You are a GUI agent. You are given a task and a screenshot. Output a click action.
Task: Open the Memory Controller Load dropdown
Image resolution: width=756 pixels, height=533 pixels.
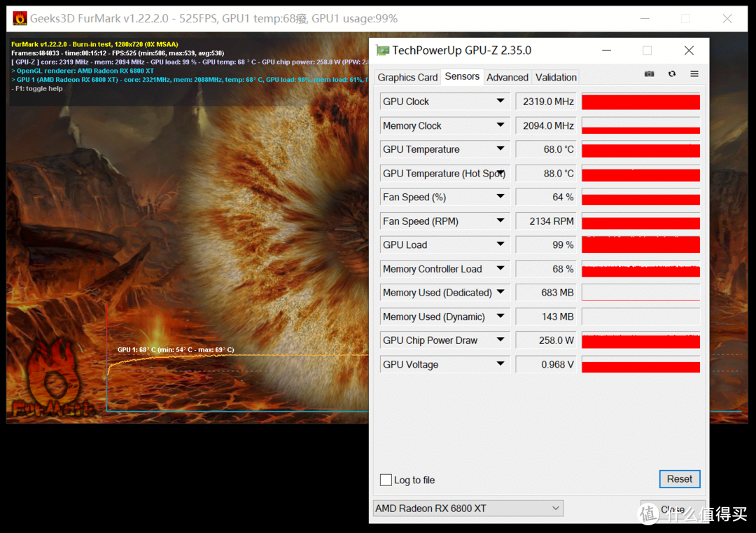(500, 268)
